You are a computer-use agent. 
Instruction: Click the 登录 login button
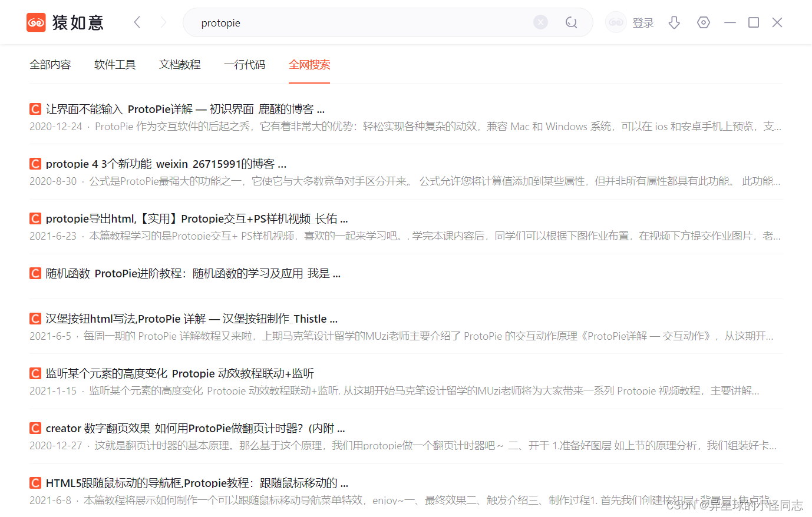pyautogui.click(x=643, y=23)
